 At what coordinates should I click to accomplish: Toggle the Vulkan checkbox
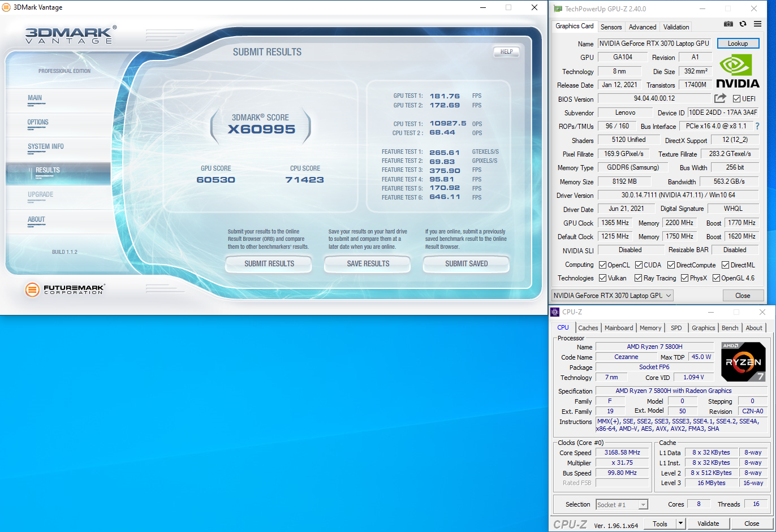(602, 278)
